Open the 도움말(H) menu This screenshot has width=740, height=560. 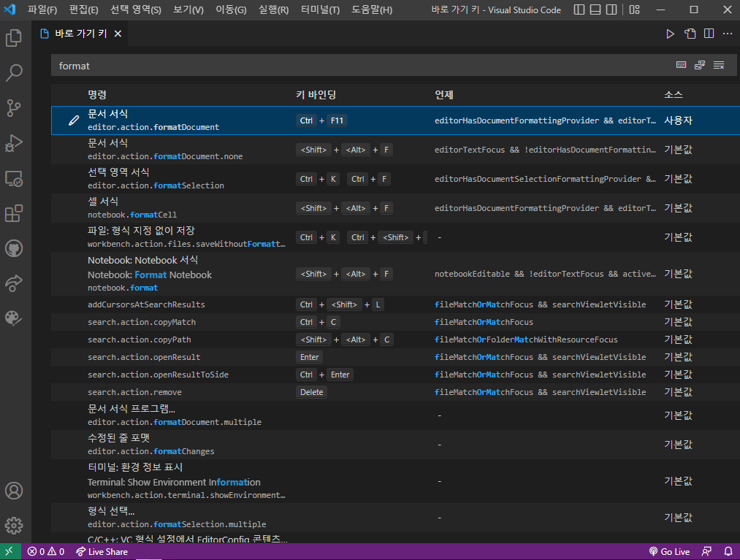pyautogui.click(x=372, y=10)
